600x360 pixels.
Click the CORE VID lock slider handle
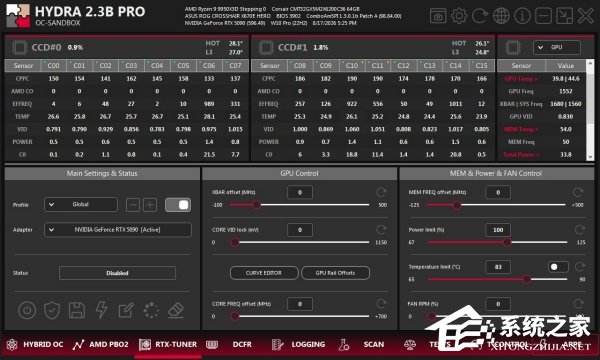point(235,242)
